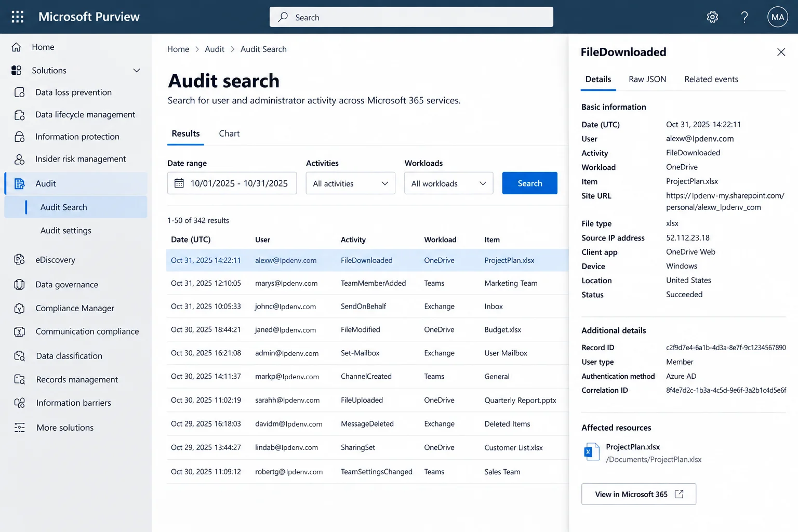Click Source IP address 52.112.23.18
Screen dimensions: 798x532
688,238
